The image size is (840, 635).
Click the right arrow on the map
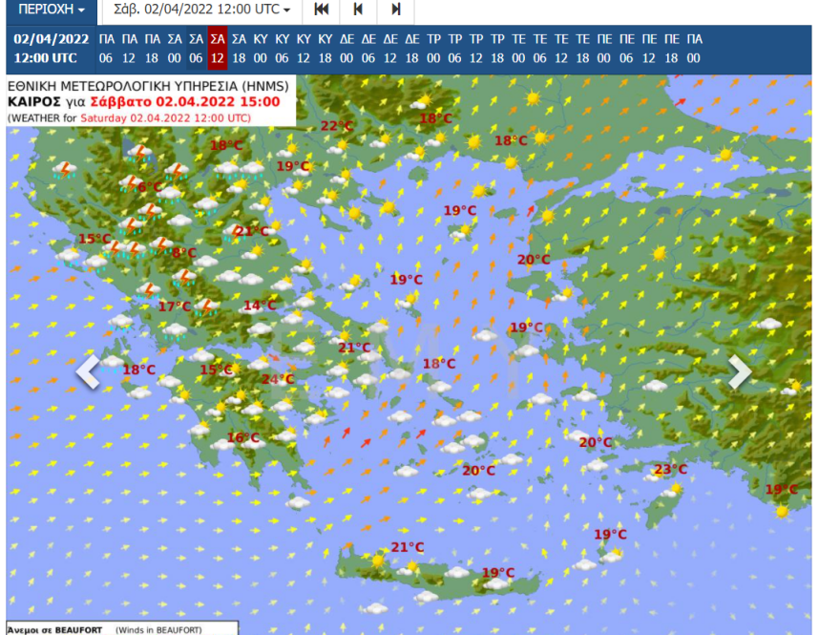740,372
